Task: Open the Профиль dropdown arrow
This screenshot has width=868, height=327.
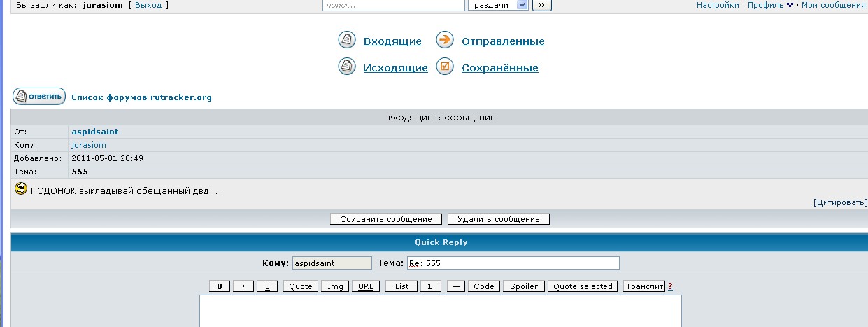Action: (790, 5)
